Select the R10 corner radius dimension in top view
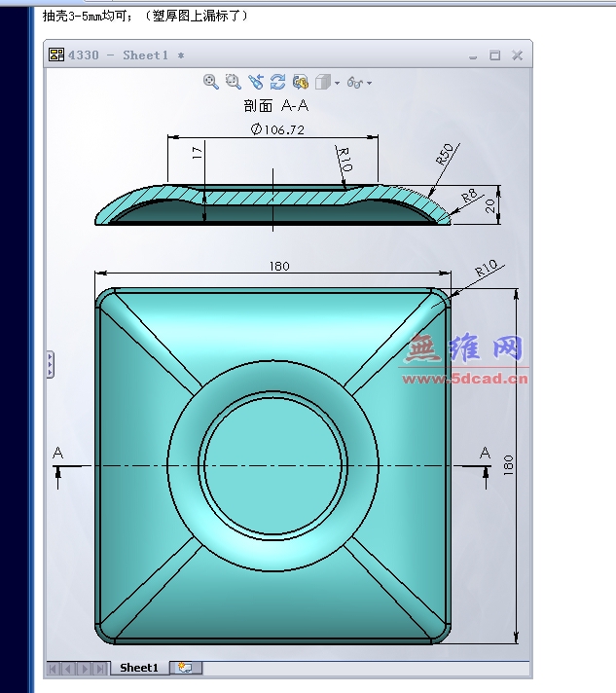 (486, 269)
